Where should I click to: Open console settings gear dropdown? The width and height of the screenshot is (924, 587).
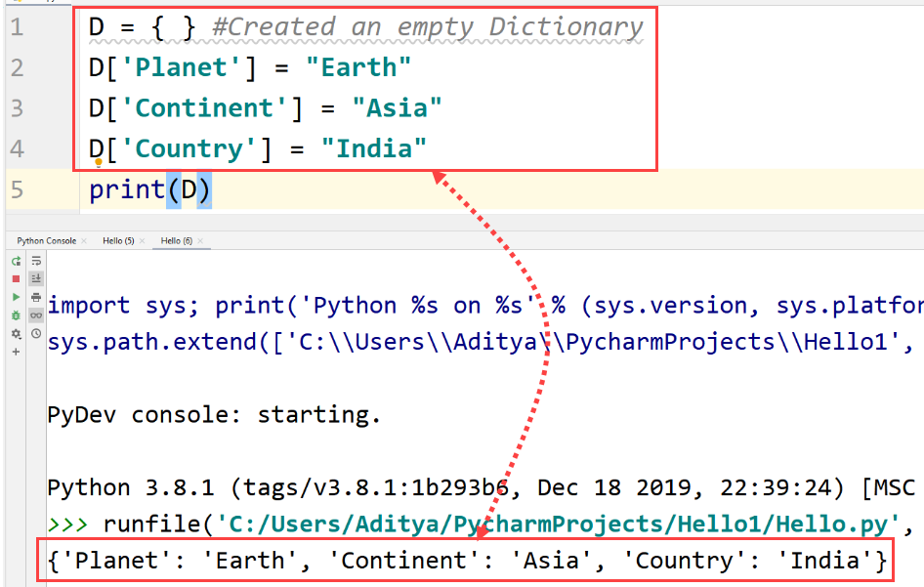pos(16,334)
